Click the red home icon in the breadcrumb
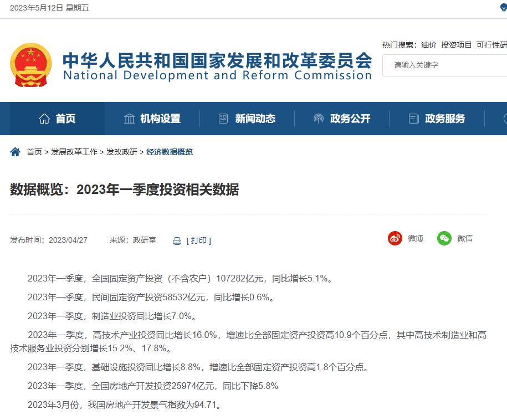 pyautogui.click(x=15, y=151)
